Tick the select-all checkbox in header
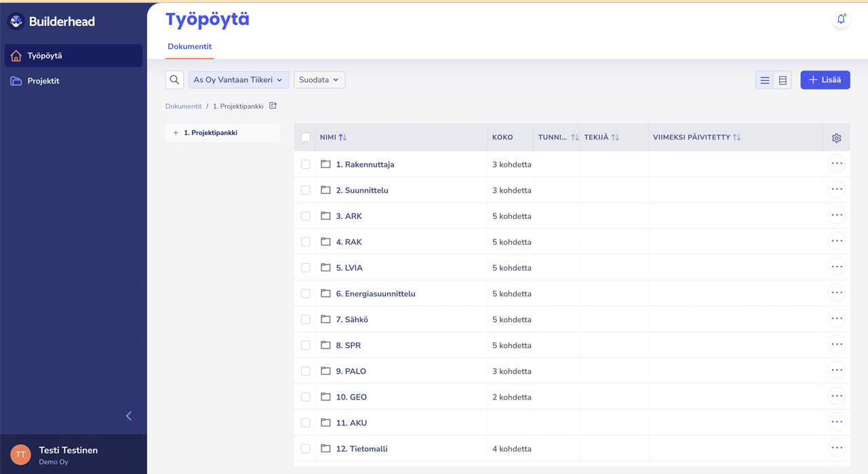This screenshot has height=474, width=868. [x=306, y=138]
